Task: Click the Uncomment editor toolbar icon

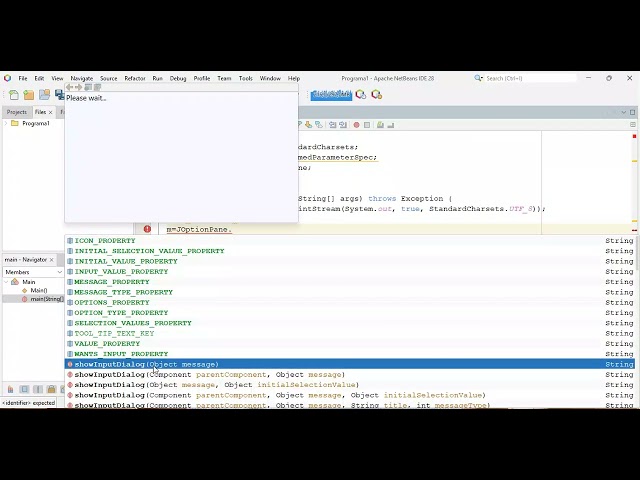Action: (x=391, y=125)
